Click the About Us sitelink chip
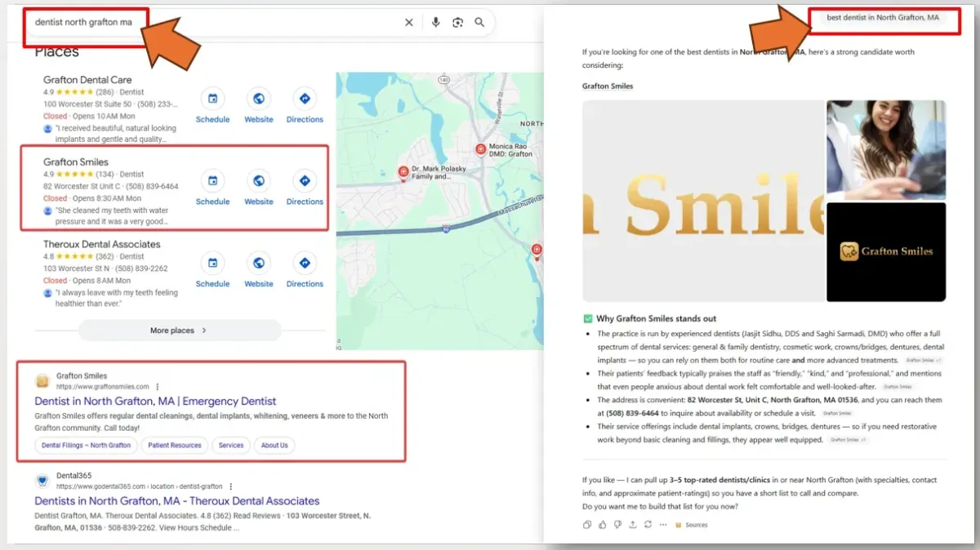Screen dimensions: 980x550 (274, 446)
